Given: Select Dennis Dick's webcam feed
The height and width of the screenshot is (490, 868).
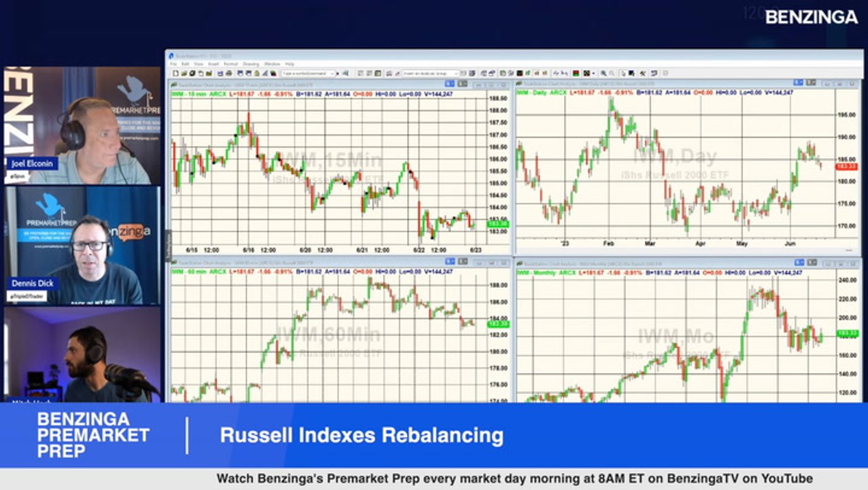Looking at the screenshot, I should [x=82, y=245].
